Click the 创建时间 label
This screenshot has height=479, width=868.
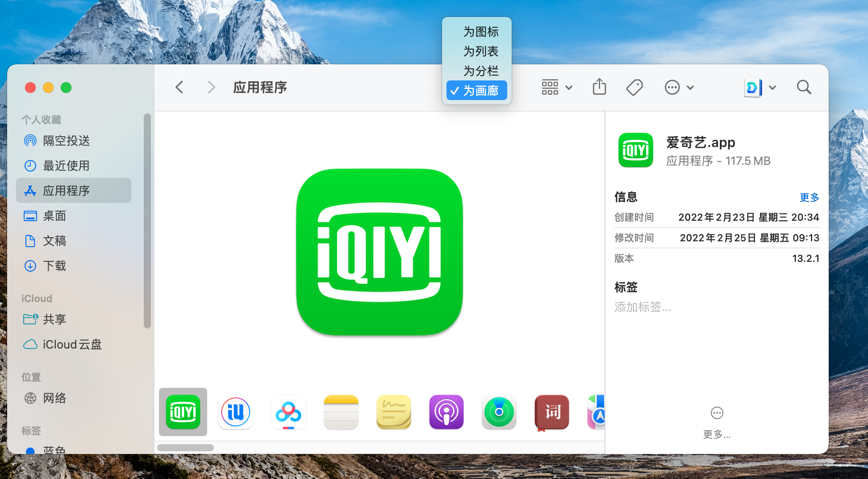click(634, 217)
